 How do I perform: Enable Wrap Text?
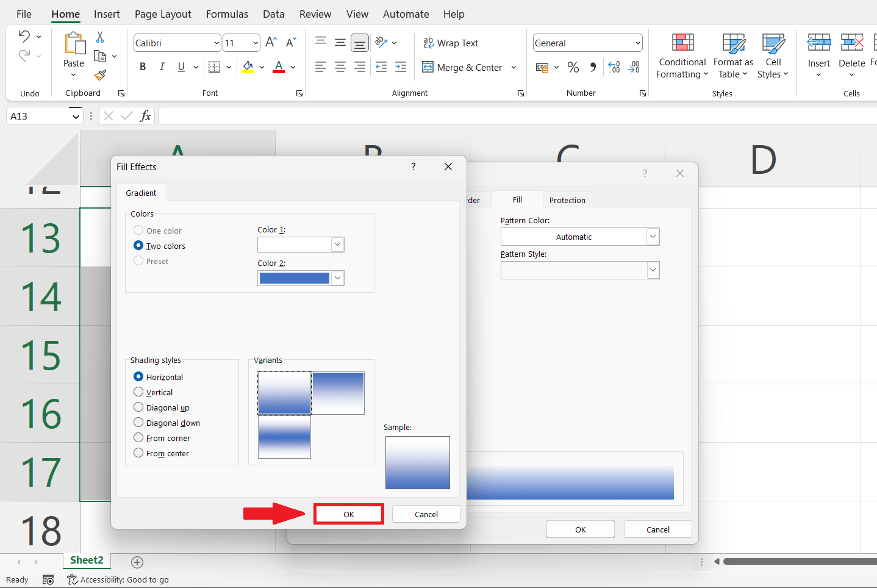451,43
